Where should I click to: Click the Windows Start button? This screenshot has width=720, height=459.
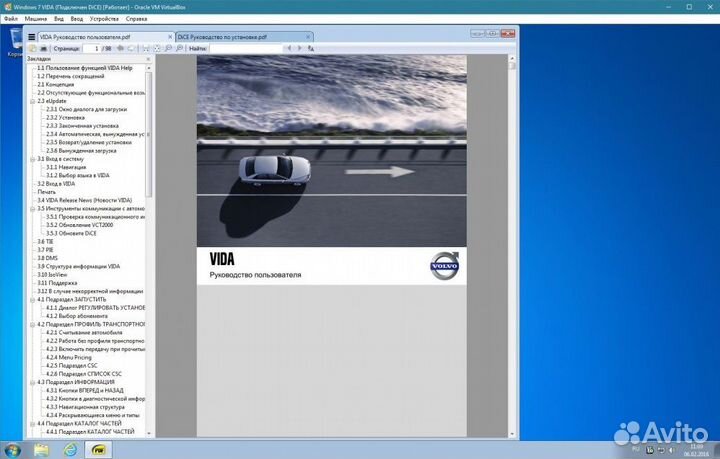coord(12,450)
